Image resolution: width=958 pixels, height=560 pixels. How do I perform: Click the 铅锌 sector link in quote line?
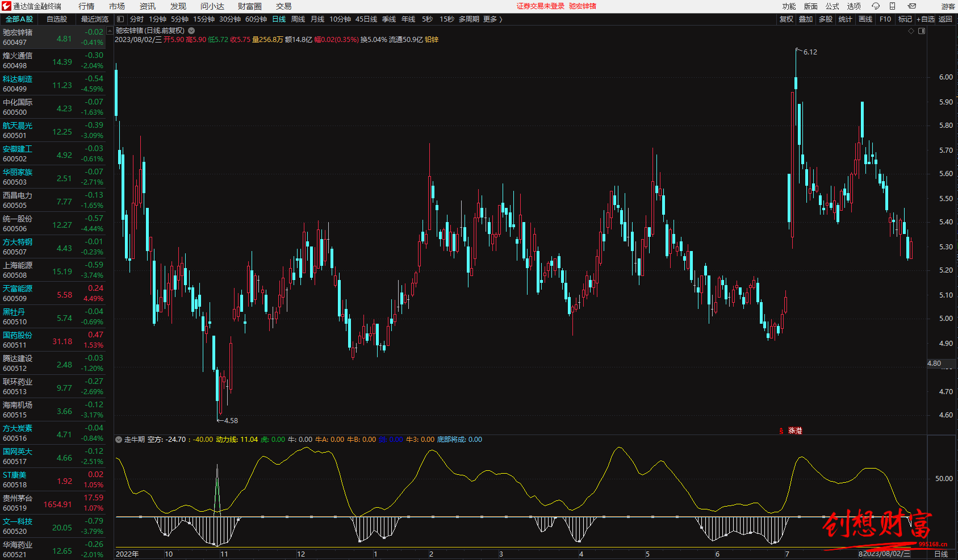[432, 40]
